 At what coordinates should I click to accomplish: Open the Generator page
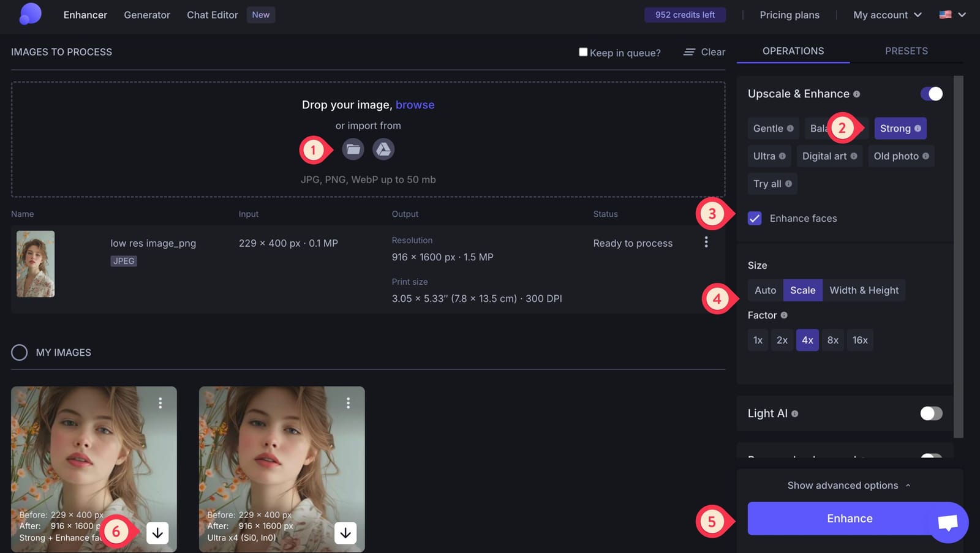pos(147,15)
